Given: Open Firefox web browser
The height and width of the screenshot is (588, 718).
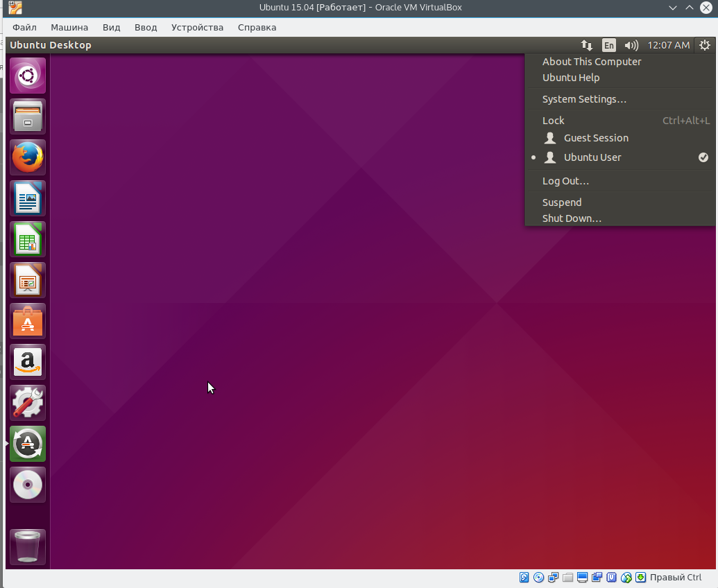Looking at the screenshot, I should pos(28,157).
